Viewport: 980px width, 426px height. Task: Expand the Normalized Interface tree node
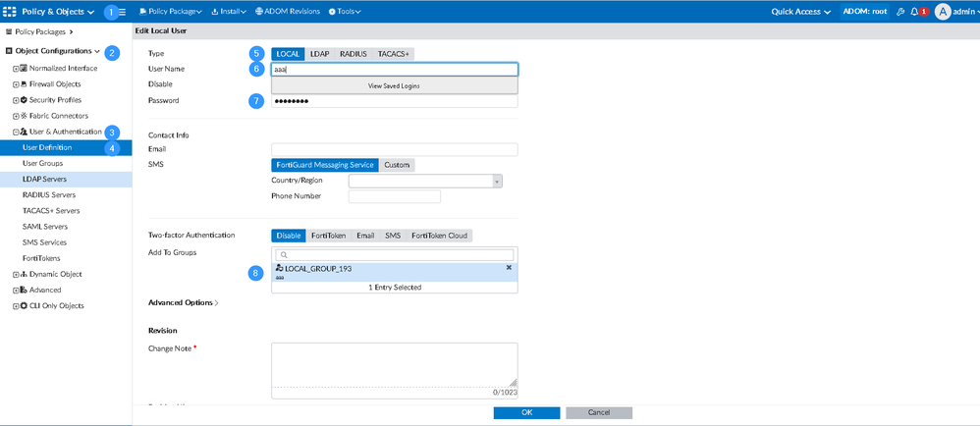[17, 68]
